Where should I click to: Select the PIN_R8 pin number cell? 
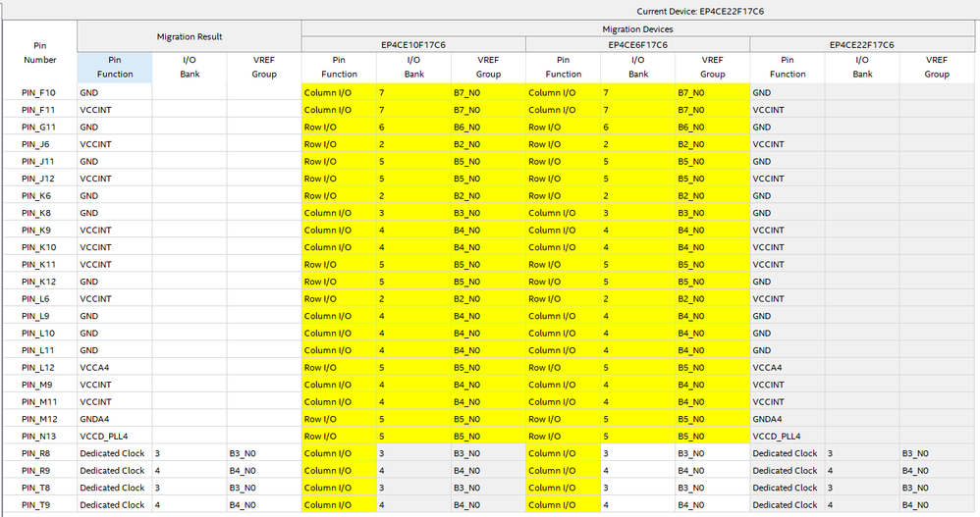click(x=35, y=453)
